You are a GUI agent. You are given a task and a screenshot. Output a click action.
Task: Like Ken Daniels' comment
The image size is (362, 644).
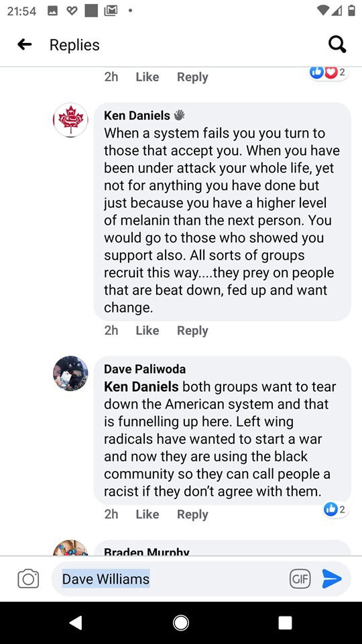(x=147, y=331)
